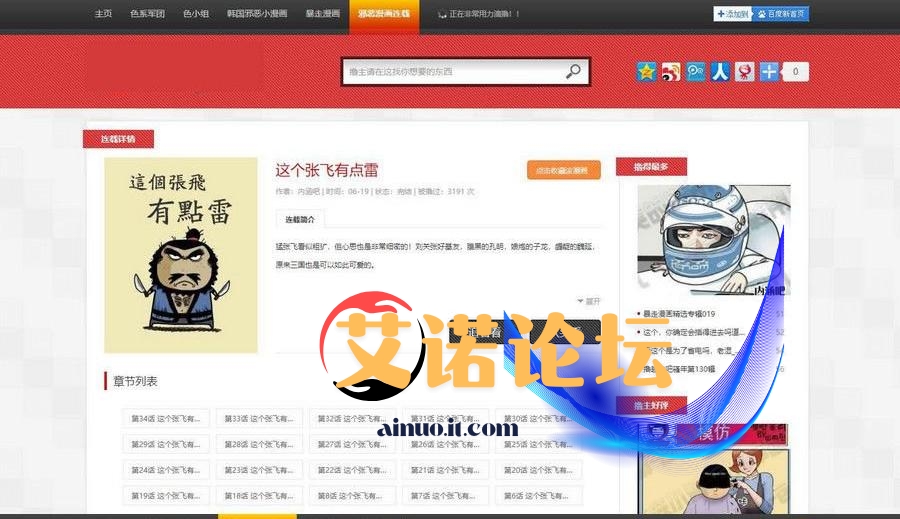Click the 张飞 comic cover image
The height and width of the screenshot is (519, 900).
[181, 255]
